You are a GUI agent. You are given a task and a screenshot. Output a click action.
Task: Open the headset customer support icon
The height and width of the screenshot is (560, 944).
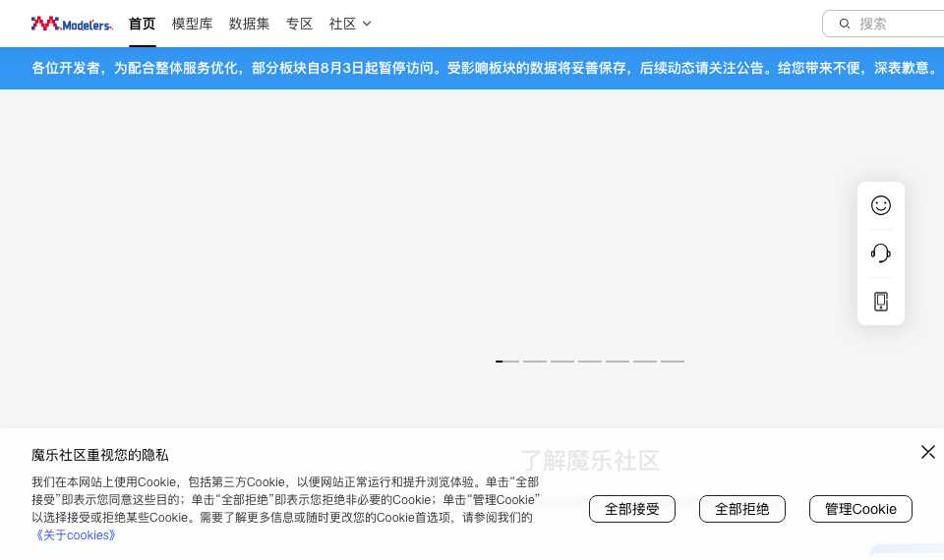pyautogui.click(x=881, y=253)
